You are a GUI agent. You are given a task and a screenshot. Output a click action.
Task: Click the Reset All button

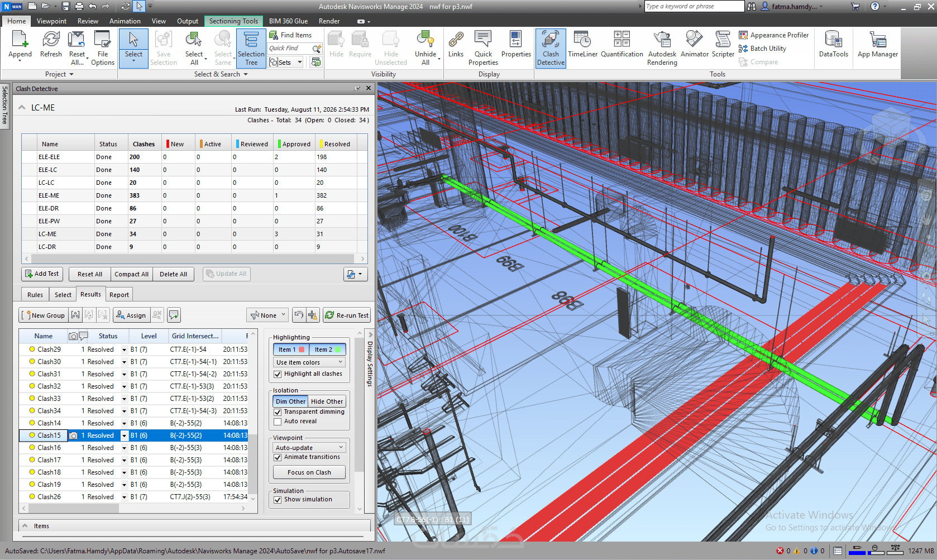click(90, 274)
